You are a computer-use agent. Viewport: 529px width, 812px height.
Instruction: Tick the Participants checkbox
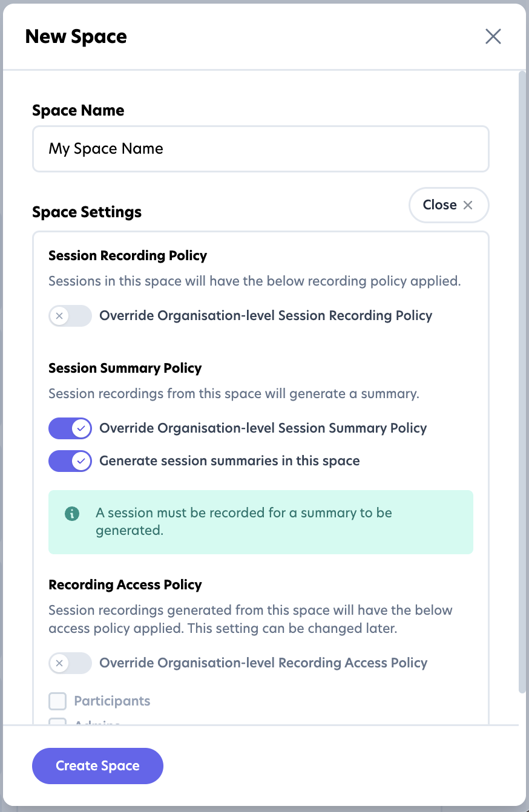[x=57, y=701]
